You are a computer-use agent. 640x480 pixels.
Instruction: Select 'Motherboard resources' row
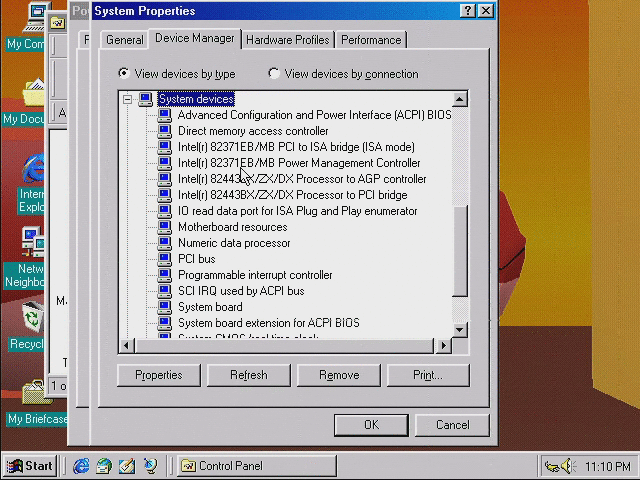point(233,227)
